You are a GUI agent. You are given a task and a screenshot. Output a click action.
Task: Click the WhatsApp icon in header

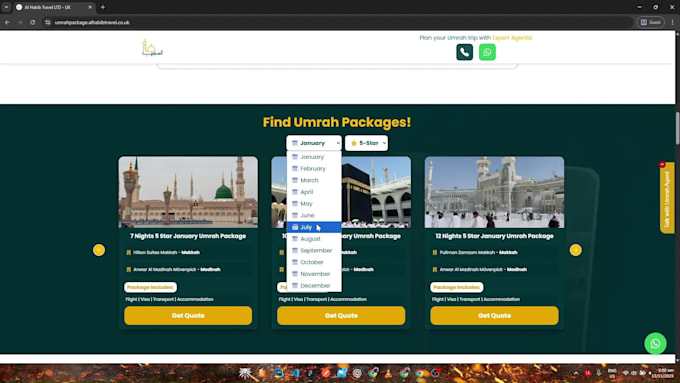(x=487, y=52)
